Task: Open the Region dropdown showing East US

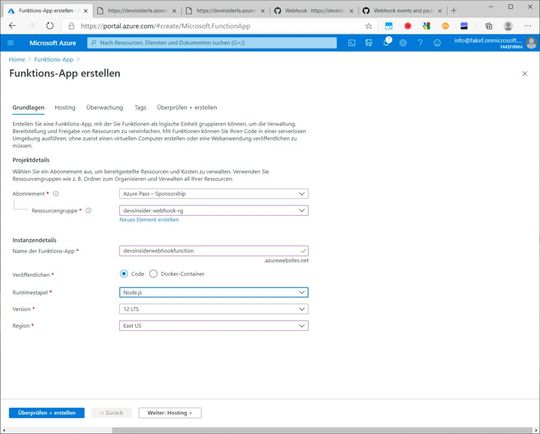Action: (214, 326)
